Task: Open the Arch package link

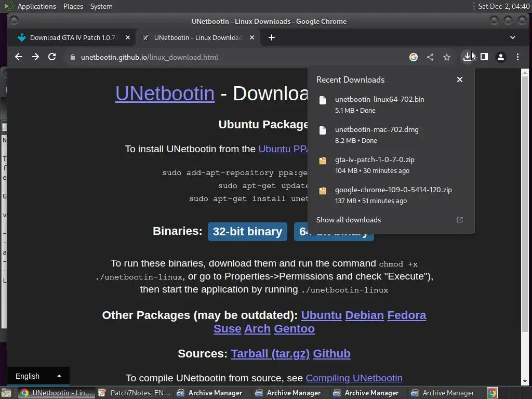Action: coord(257,329)
